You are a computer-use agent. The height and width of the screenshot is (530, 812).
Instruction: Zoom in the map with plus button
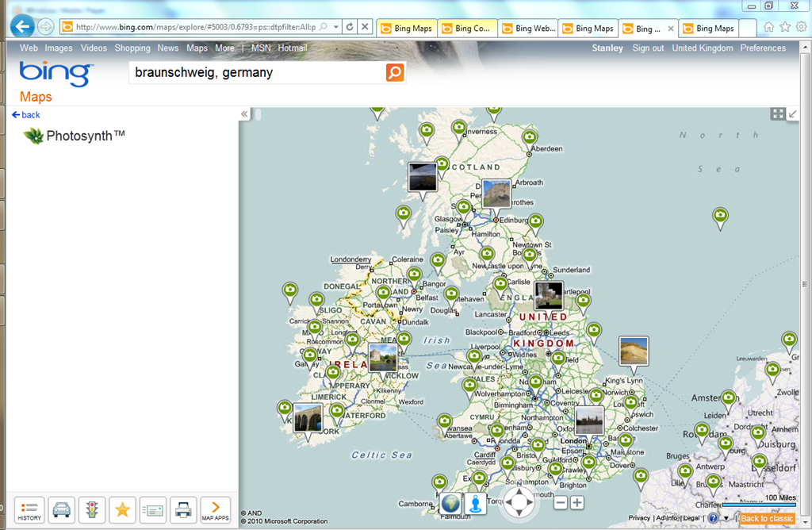[577, 502]
